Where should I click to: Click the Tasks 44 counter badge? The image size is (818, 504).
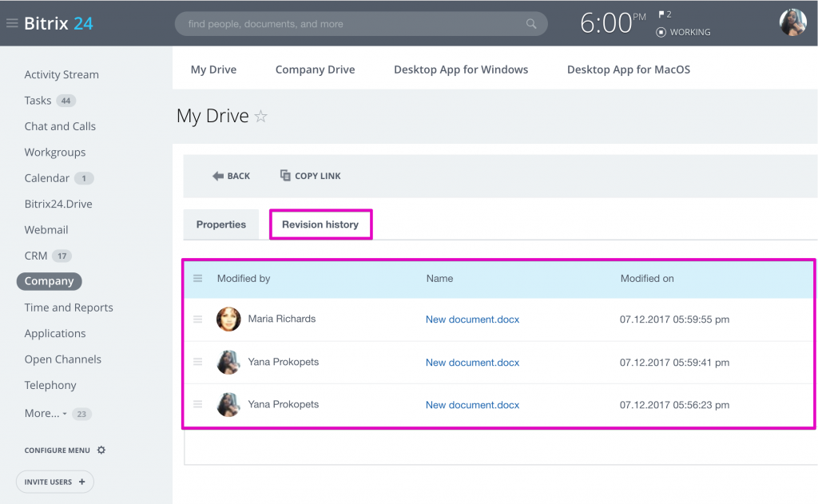(66, 101)
